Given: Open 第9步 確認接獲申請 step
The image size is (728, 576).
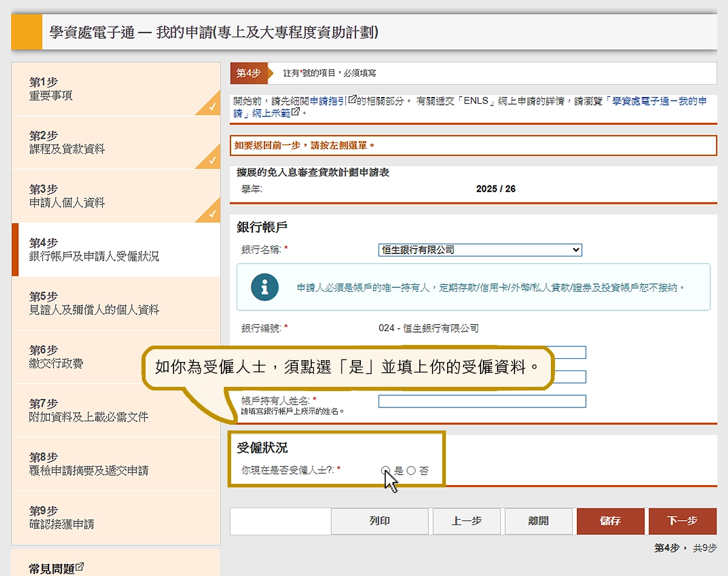Looking at the screenshot, I should [62, 517].
